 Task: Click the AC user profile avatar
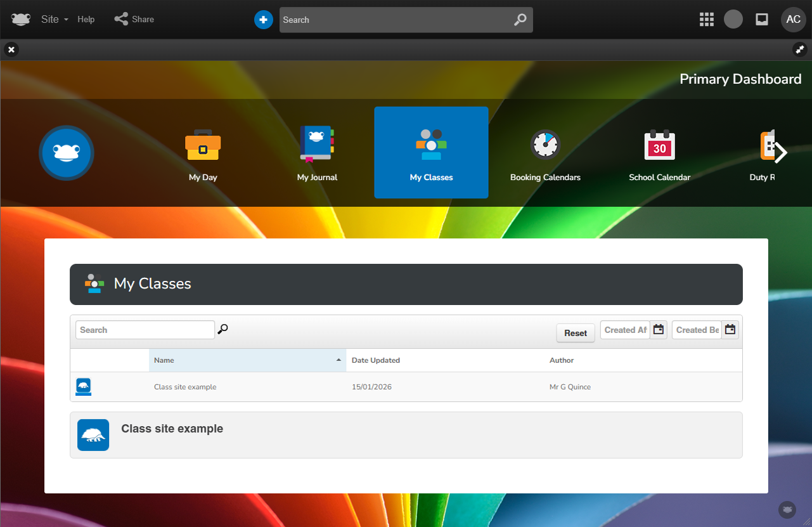[x=793, y=20]
